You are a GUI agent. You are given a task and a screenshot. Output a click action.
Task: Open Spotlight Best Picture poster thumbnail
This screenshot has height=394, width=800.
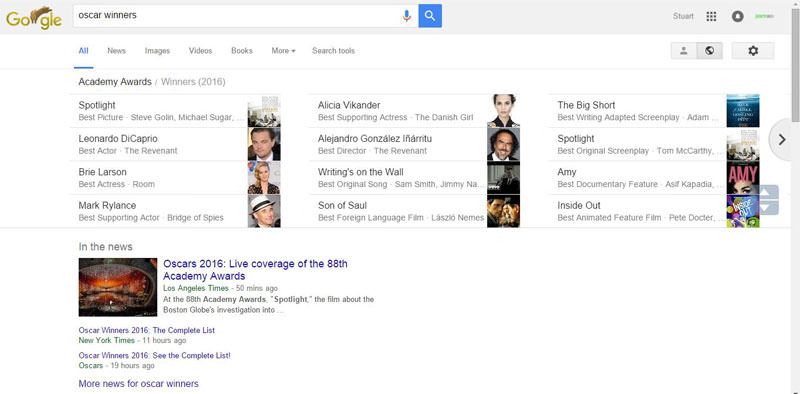264,111
